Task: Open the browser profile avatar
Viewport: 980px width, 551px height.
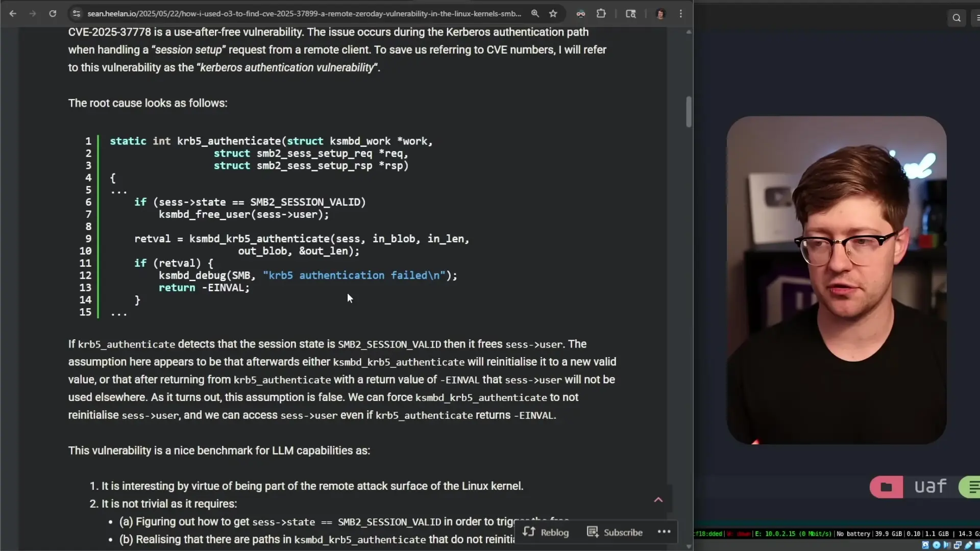Action: [x=660, y=14]
